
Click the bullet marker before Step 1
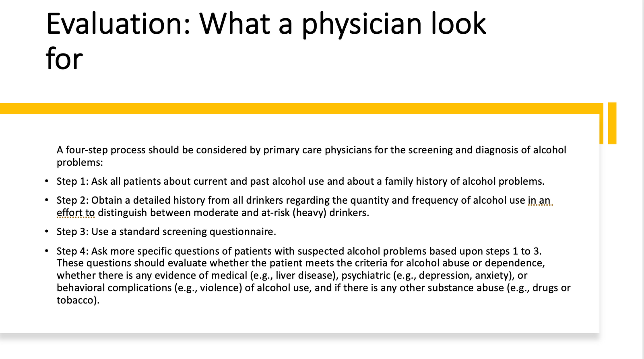pyautogui.click(x=47, y=181)
